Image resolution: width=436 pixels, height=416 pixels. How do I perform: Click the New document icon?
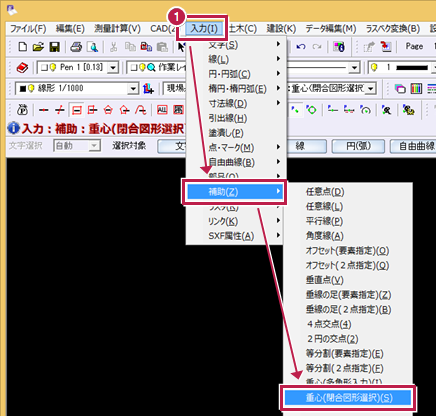click(x=23, y=47)
